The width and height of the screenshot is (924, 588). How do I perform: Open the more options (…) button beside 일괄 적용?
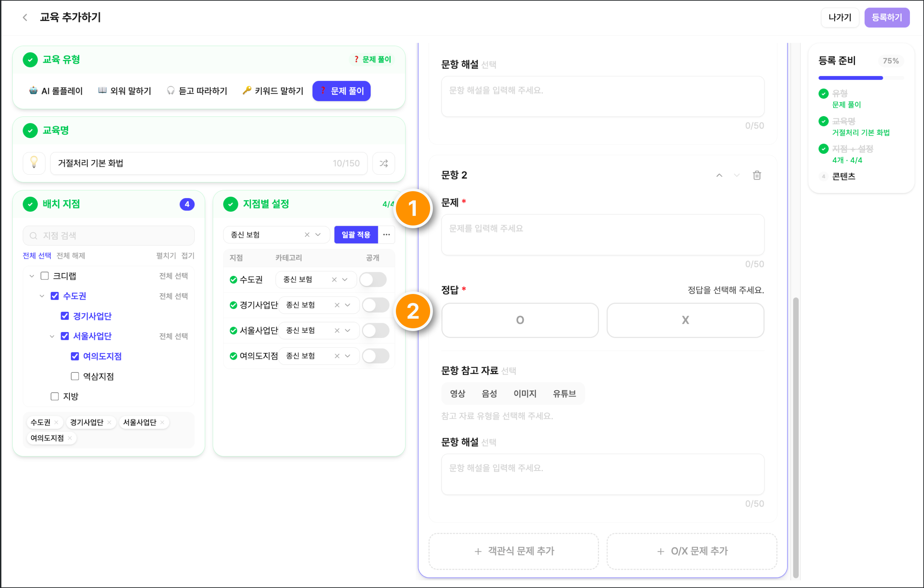386,234
